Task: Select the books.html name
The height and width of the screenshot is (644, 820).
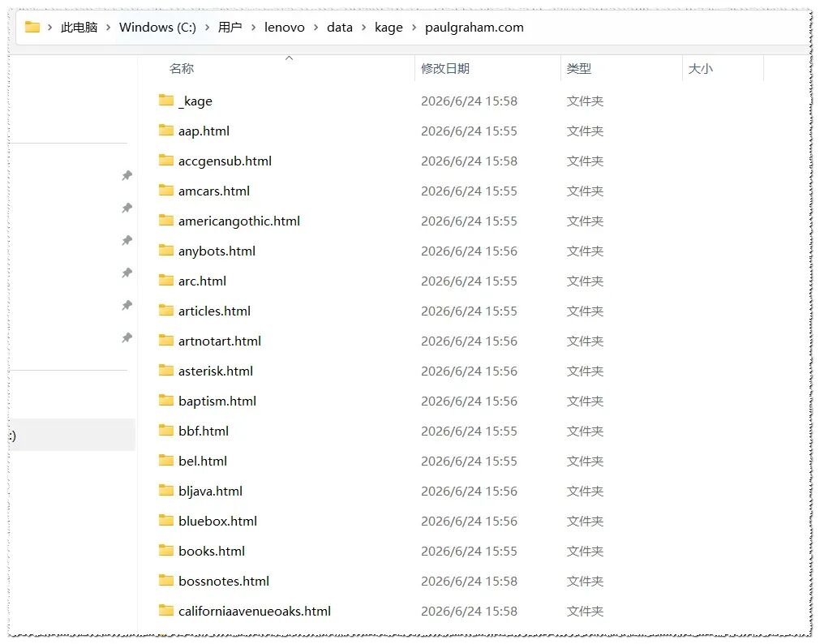Action: [212, 551]
